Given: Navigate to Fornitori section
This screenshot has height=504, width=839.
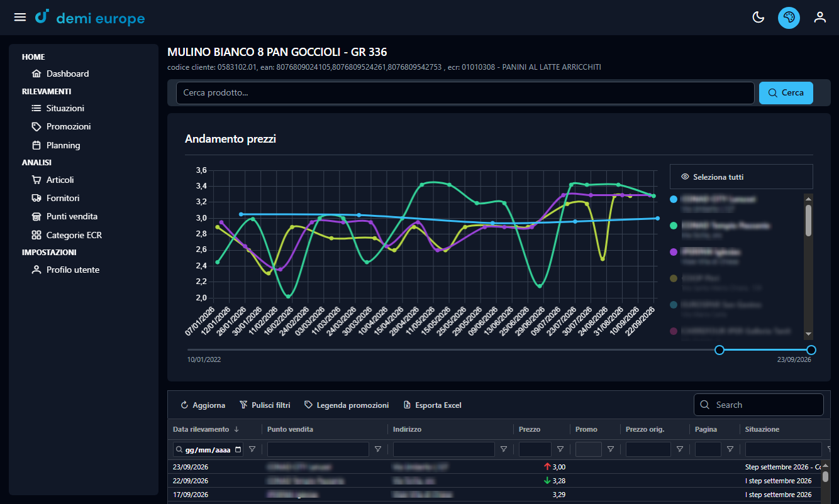Looking at the screenshot, I should [x=55, y=198].
